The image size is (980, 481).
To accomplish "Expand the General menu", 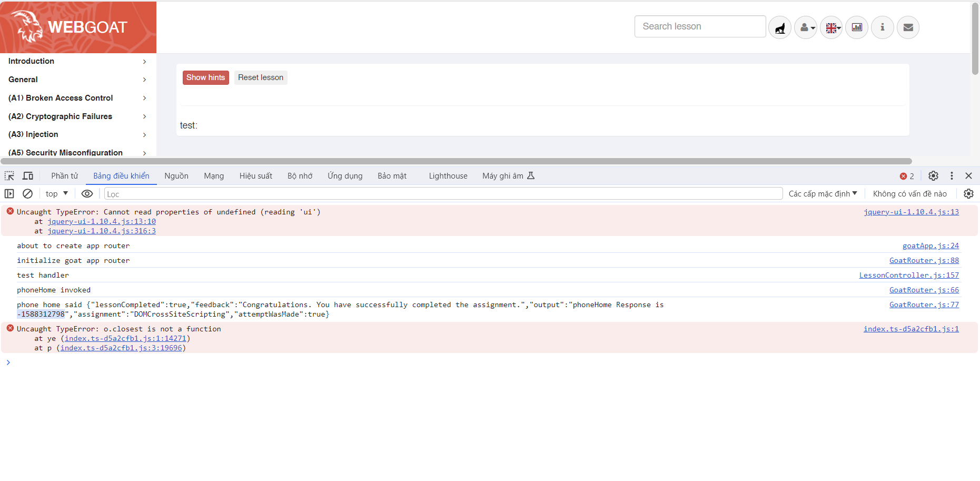I will click(x=77, y=80).
